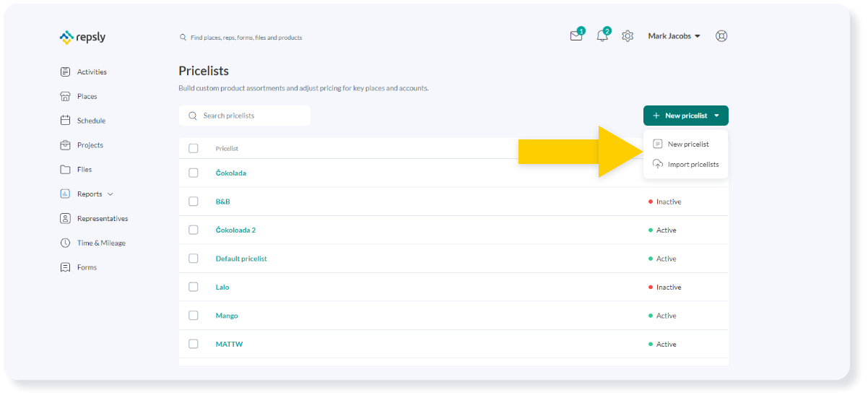
Task: Click the green New pricelist button
Action: [686, 116]
